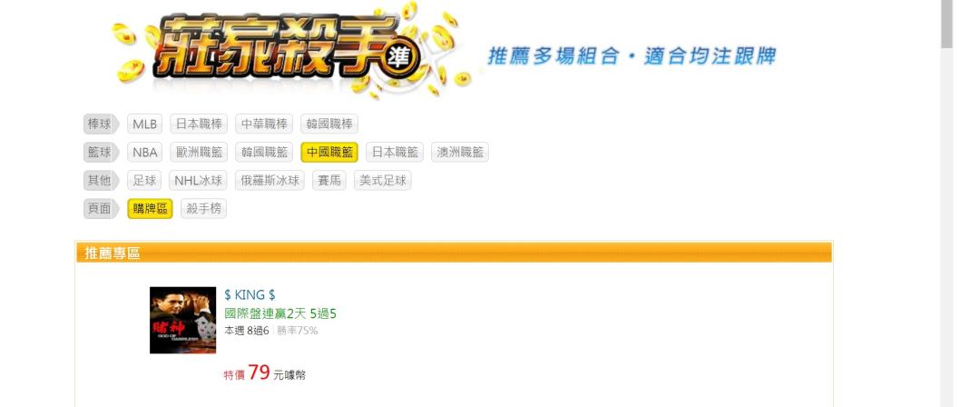Choose 韓國職籃 league filter
This screenshot has height=407, width=980.
click(x=264, y=152)
